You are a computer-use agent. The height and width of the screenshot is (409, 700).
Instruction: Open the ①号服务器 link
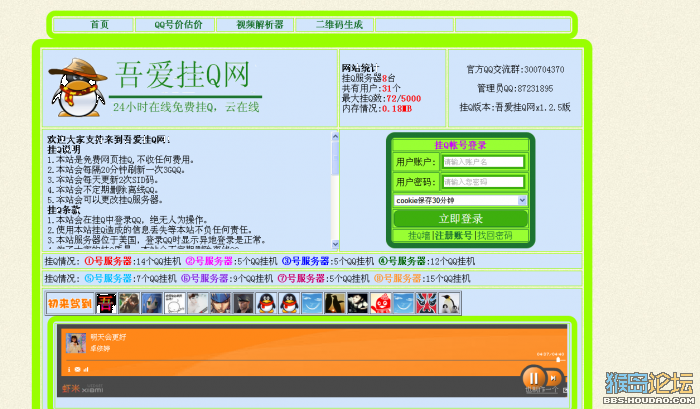point(108,261)
